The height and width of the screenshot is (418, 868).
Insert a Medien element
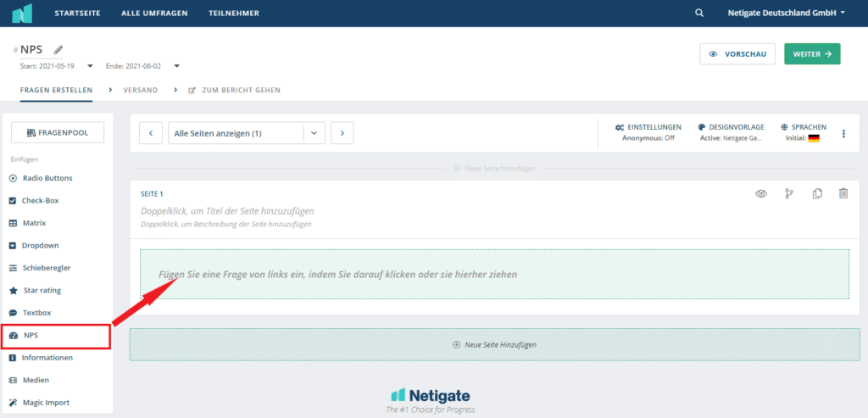pyautogui.click(x=29, y=381)
